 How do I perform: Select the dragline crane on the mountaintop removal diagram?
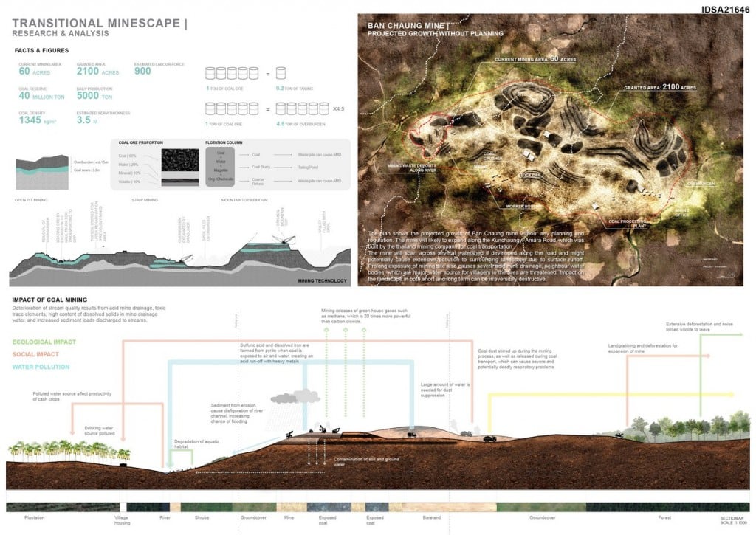[283, 239]
